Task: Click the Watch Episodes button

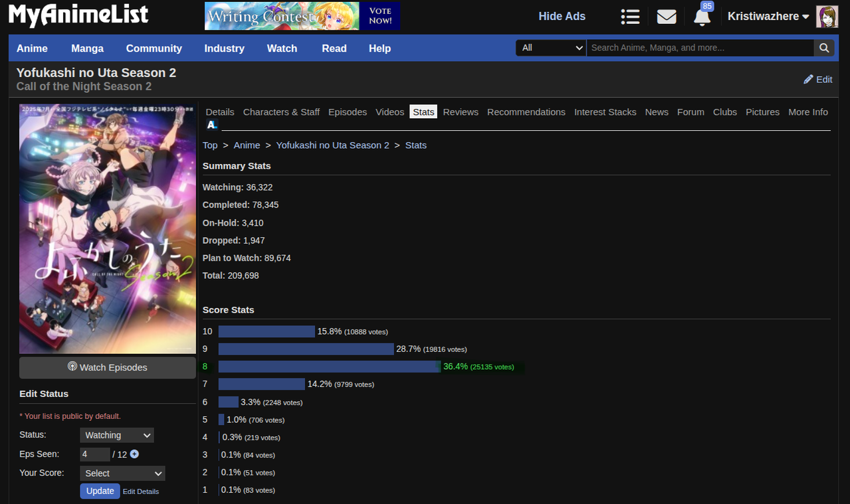Action: click(x=108, y=367)
